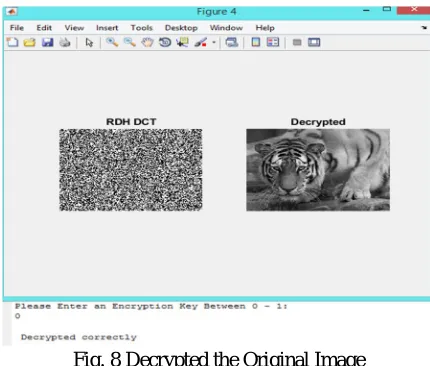Select the Brush data tool
The image size is (430, 366).
coord(201,42)
